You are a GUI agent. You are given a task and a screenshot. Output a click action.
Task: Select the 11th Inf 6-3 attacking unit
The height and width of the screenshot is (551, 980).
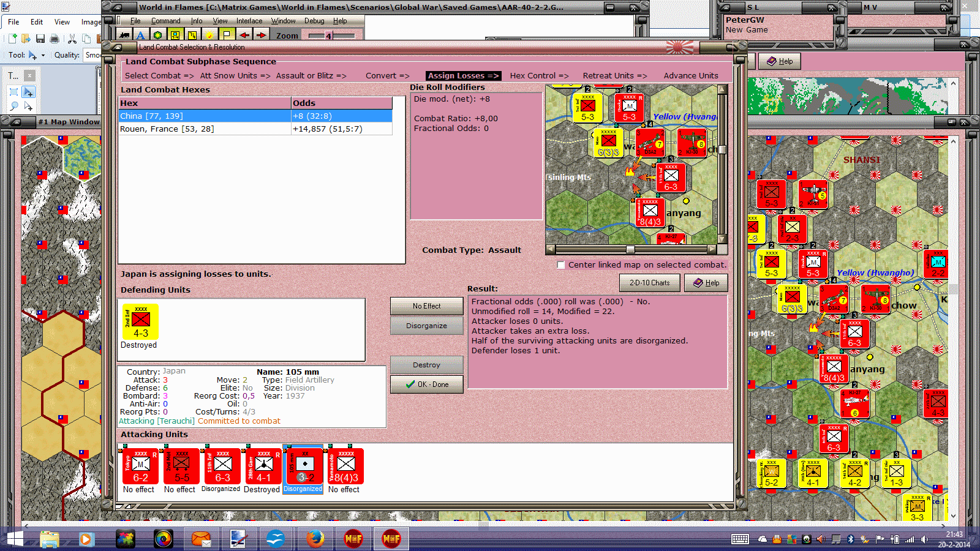[x=222, y=467]
